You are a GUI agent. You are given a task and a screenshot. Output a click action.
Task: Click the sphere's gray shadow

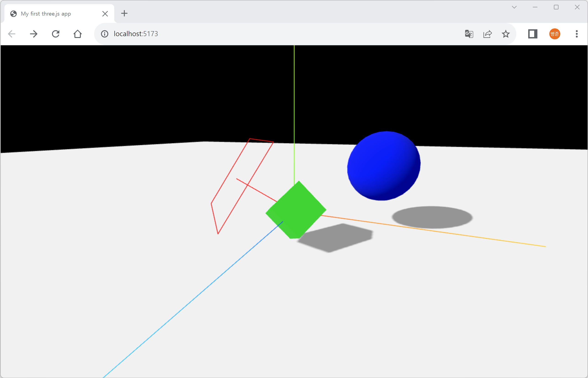[432, 217]
